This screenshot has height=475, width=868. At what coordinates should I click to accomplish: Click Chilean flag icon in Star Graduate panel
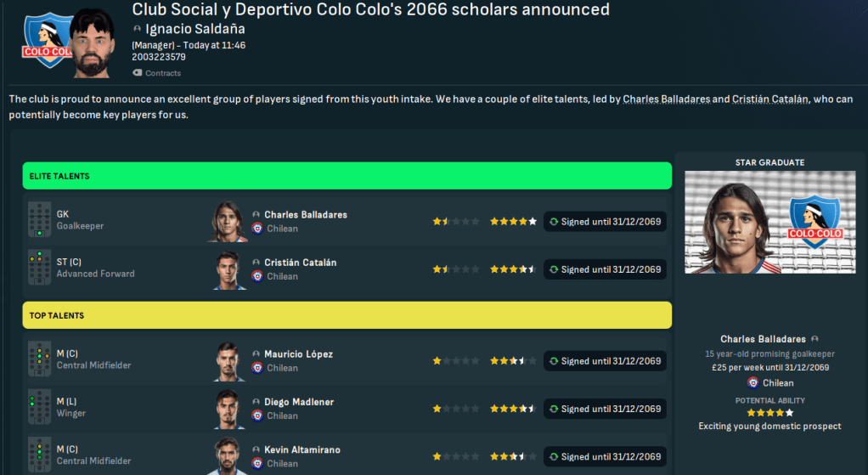tap(752, 382)
